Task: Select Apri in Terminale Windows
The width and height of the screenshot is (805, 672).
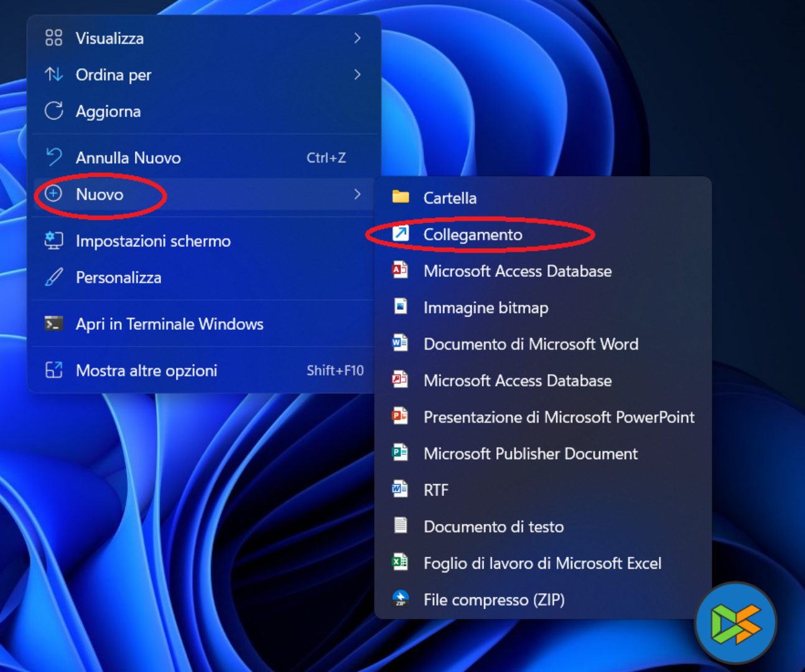Action: click(205, 324)
